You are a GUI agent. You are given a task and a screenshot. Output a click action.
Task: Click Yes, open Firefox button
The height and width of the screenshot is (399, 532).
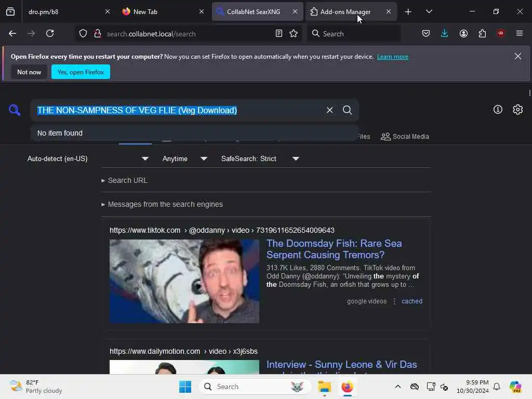click(x=81, y=72)
